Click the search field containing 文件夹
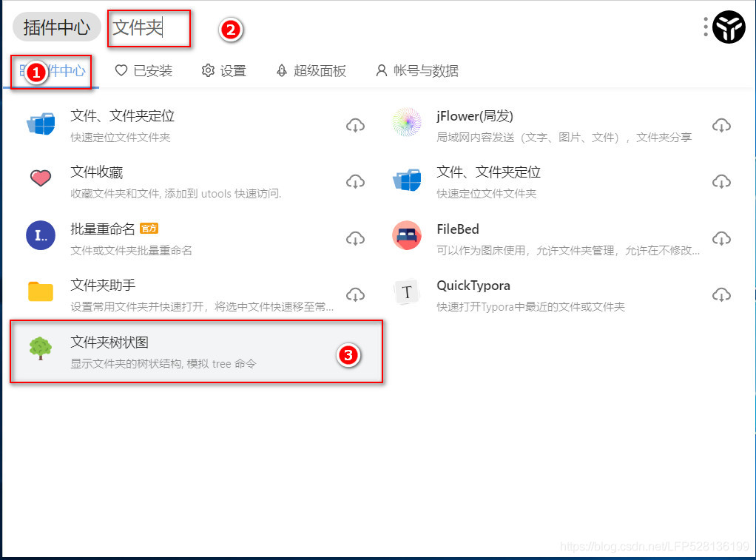 tap(149, 28)
